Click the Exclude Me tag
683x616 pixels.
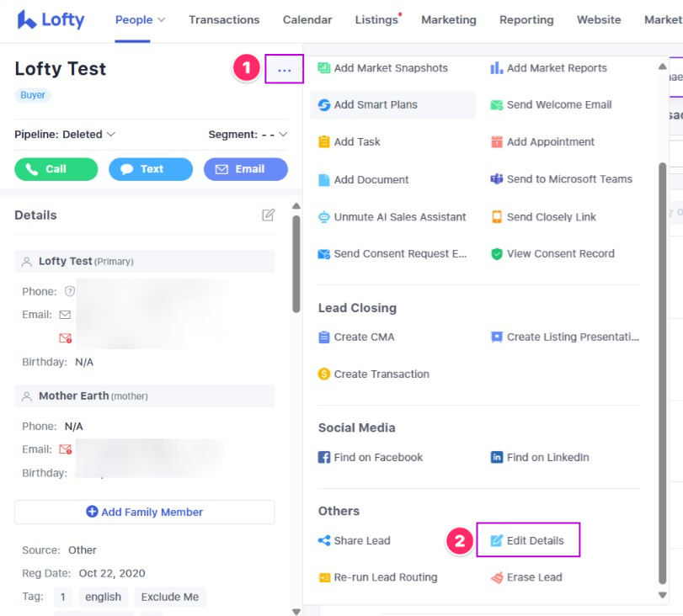point(170,597)
